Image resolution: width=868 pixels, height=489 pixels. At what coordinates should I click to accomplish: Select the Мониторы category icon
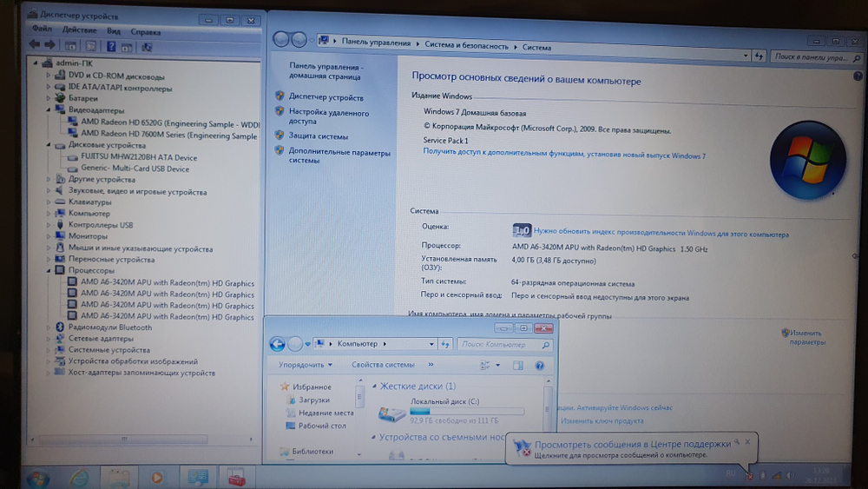click(x=60, y=236)
